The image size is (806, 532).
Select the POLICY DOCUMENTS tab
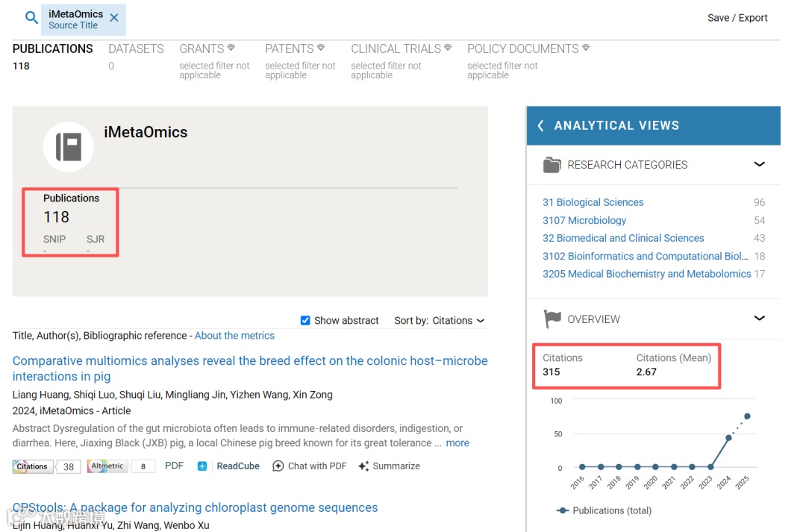tap(522, 48)
